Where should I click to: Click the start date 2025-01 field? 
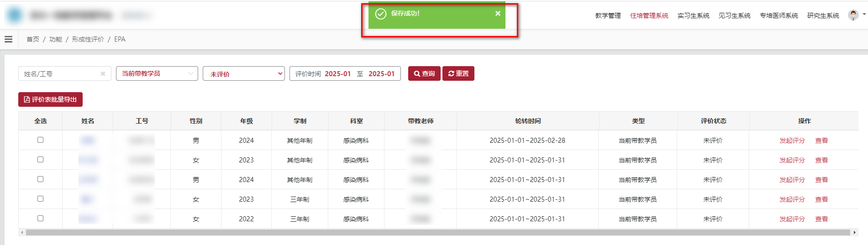[x=337, y=73]
